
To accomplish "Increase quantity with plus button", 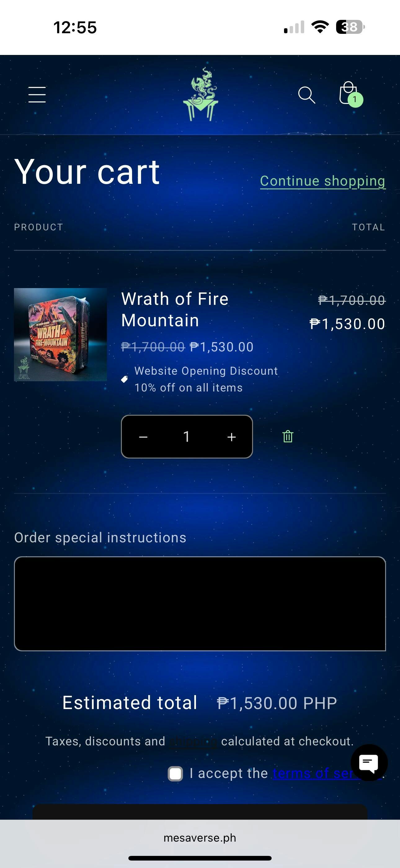I will coord(231,437).
